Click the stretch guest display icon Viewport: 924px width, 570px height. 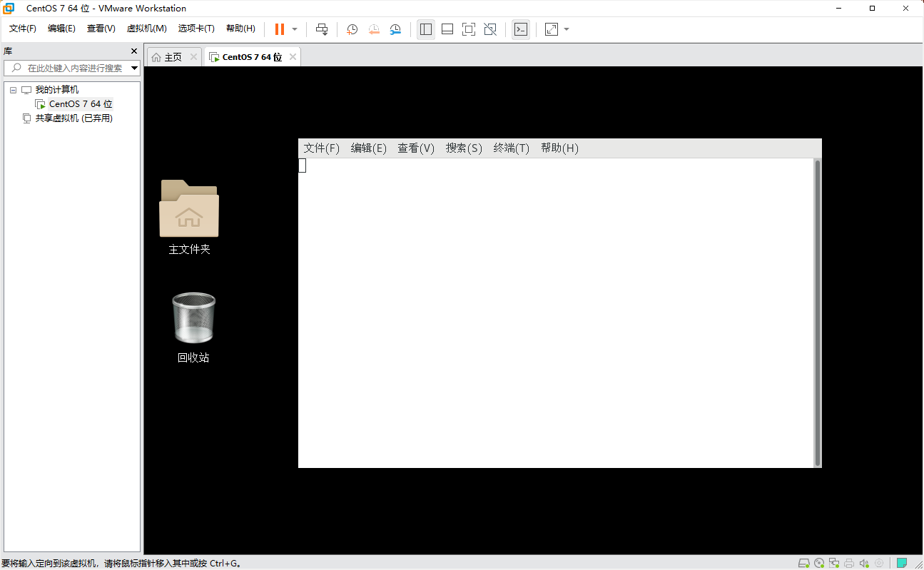(x=552, y=29)
